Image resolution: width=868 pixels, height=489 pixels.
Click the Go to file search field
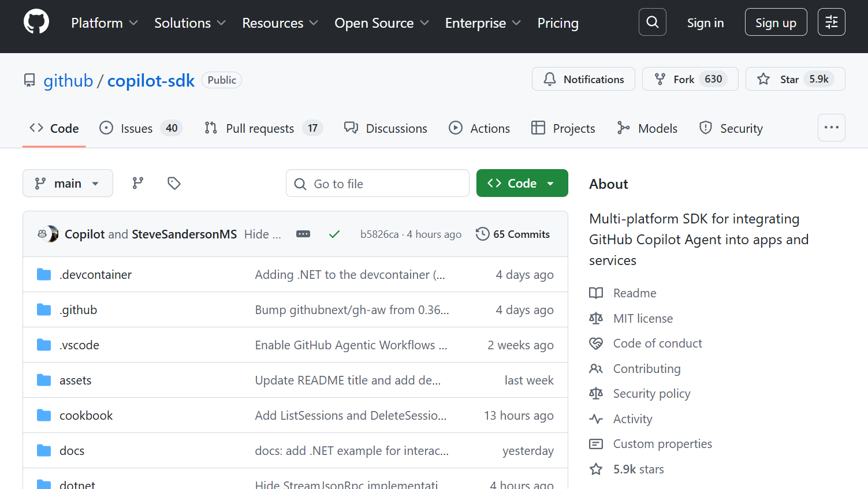point(378,183)
